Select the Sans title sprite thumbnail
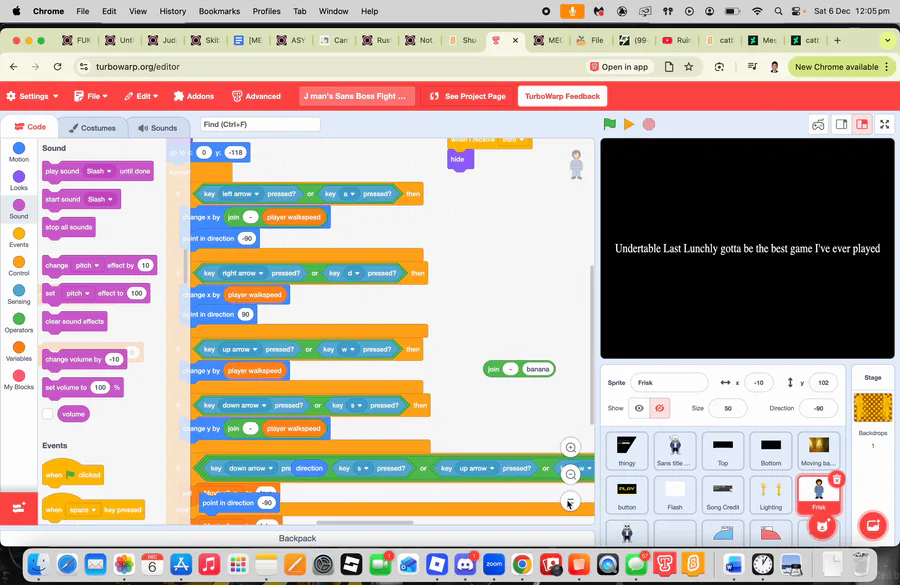The width and height of the screenshot is (900, 585). (674, 451)
